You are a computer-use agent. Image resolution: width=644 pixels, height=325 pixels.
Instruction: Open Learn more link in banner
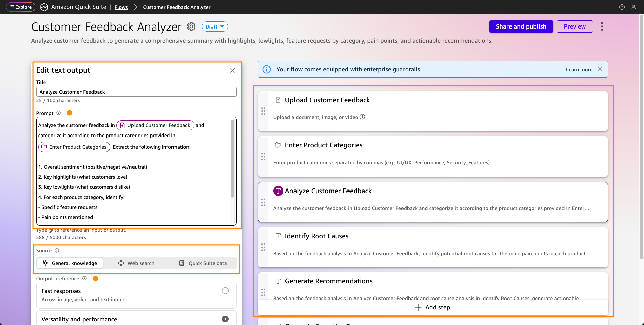(579, 70)
